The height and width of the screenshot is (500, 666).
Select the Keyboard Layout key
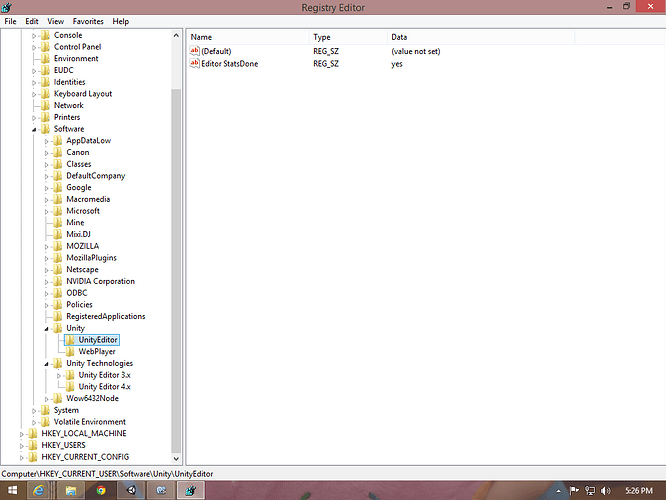click(83, 94)
